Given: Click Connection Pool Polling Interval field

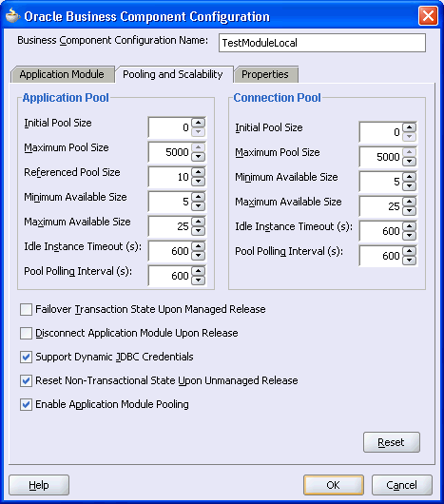Looking at the screenshot, I should 381,256.
